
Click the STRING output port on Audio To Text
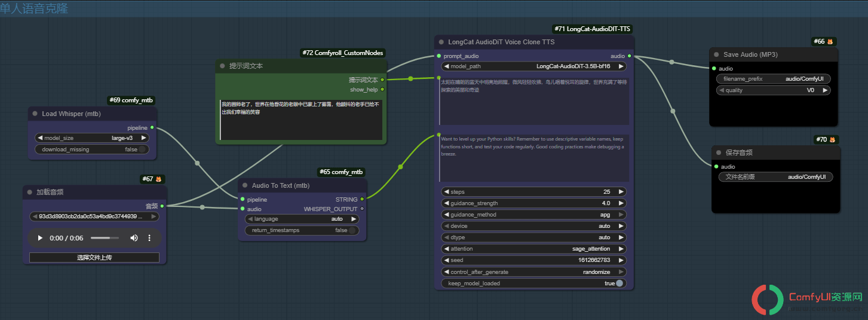pyautogui.click(x=362, y=199)
